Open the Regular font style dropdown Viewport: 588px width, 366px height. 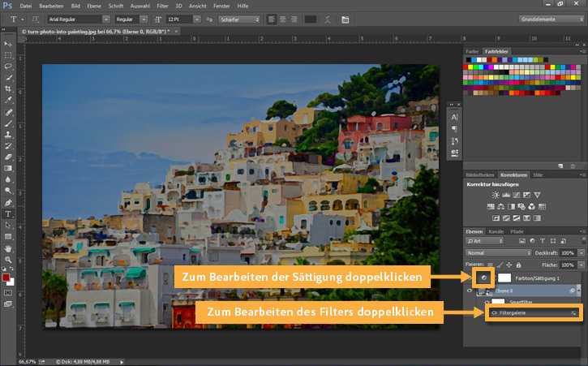pos(144,19)
